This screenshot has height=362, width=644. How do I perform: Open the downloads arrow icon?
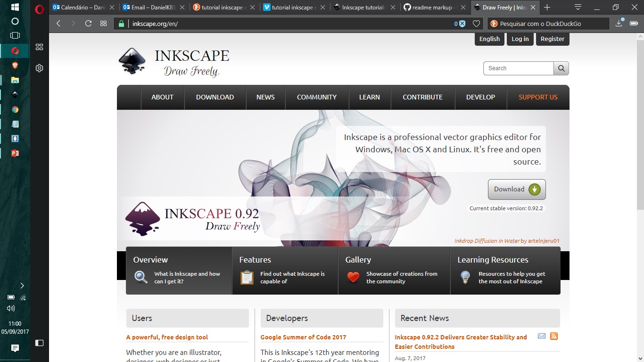619,24
